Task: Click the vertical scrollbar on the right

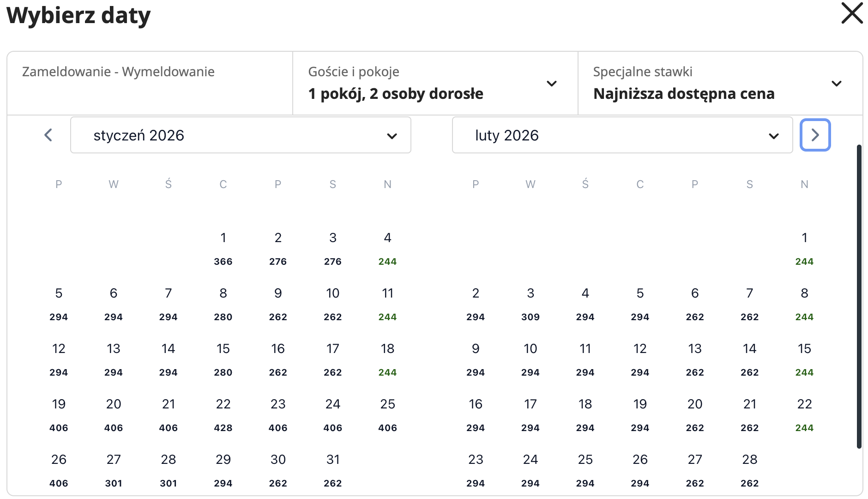Action: click(x=859, y=296)
